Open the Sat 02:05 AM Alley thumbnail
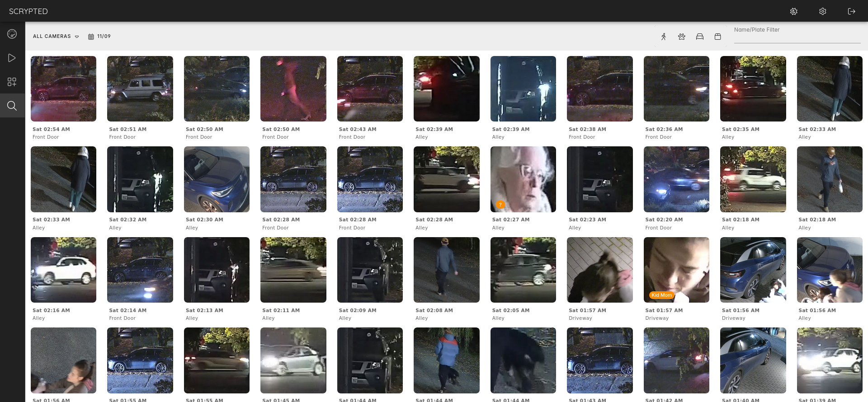The width and height of the screenshot is (868, 402). [x=523, y=270]
